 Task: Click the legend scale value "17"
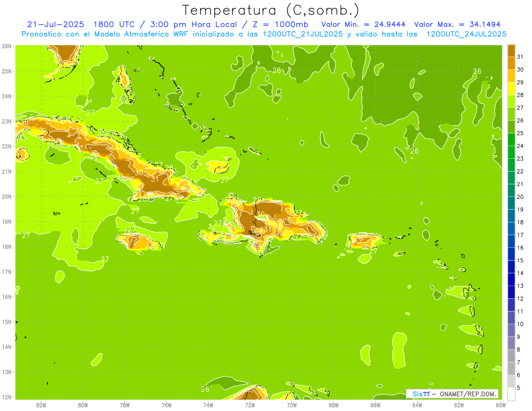520,235
